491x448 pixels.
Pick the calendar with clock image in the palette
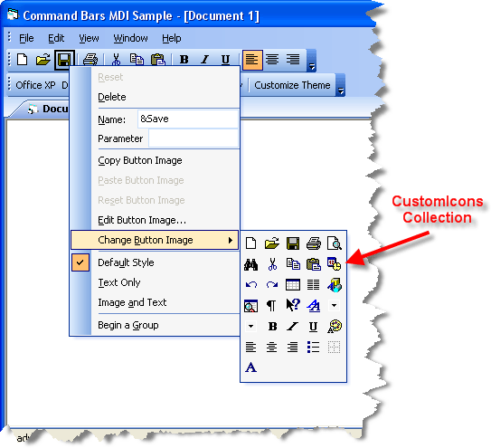coord(335,264)
